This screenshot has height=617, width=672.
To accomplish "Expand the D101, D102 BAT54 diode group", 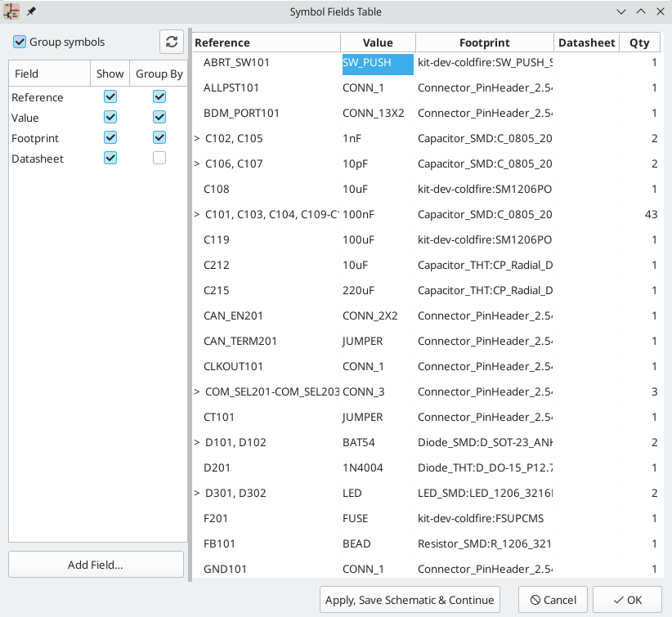I will pyautogui.click(x=195, y=442).
